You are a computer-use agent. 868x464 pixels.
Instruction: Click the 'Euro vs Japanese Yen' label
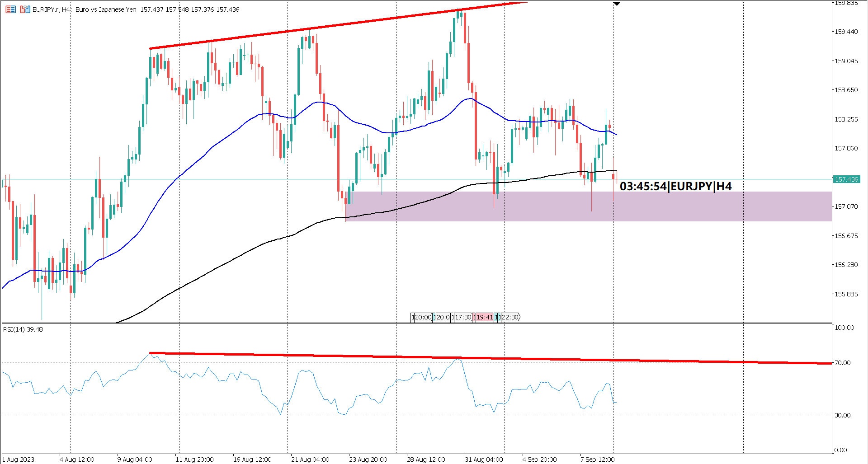click(x=105, y=9)
